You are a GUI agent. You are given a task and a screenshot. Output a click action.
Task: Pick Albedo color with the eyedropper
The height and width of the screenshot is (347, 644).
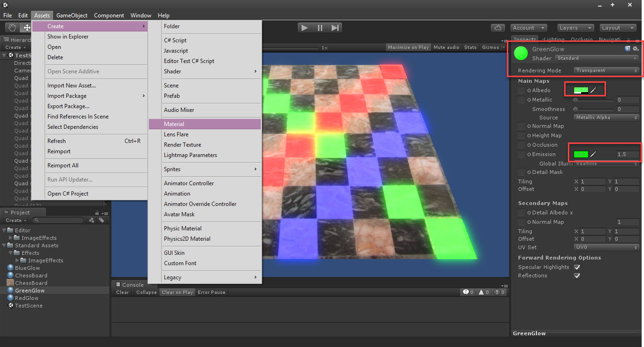click(x=593, y=90)
